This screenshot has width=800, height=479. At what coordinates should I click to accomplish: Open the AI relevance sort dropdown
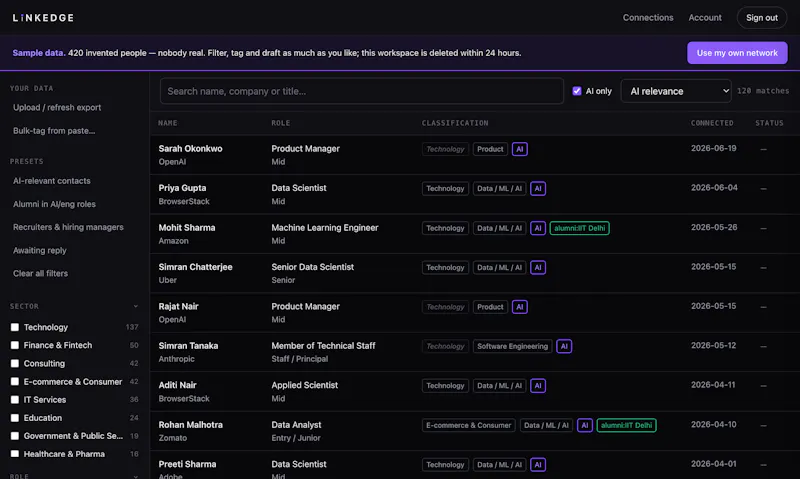tap(676, 91)
